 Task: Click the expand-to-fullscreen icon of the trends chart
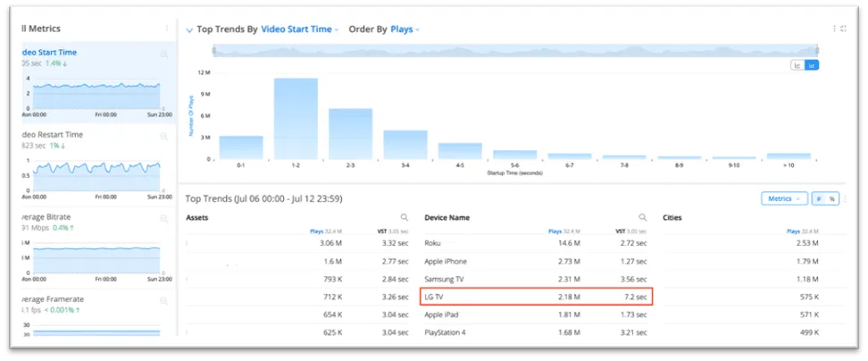(x=843, y=29)
